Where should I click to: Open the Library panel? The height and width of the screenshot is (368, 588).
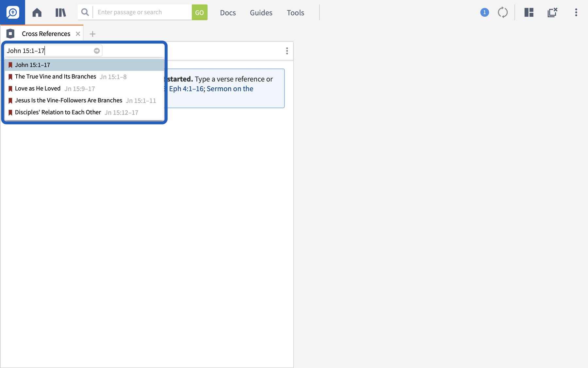click(x=60, y=12)
